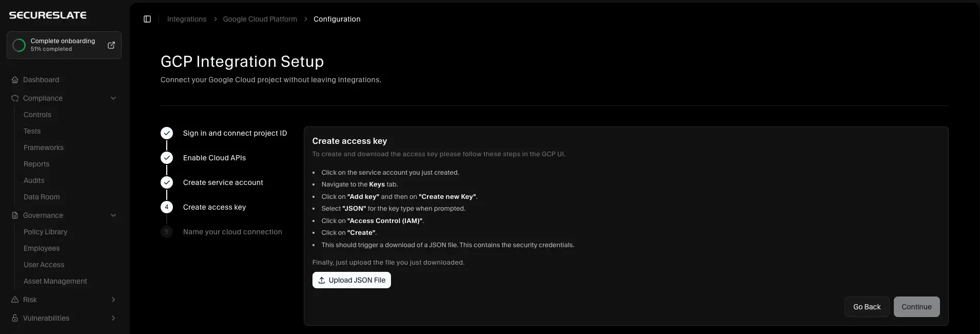
Task: Click the Risk menu label
Action: point(30,300)
